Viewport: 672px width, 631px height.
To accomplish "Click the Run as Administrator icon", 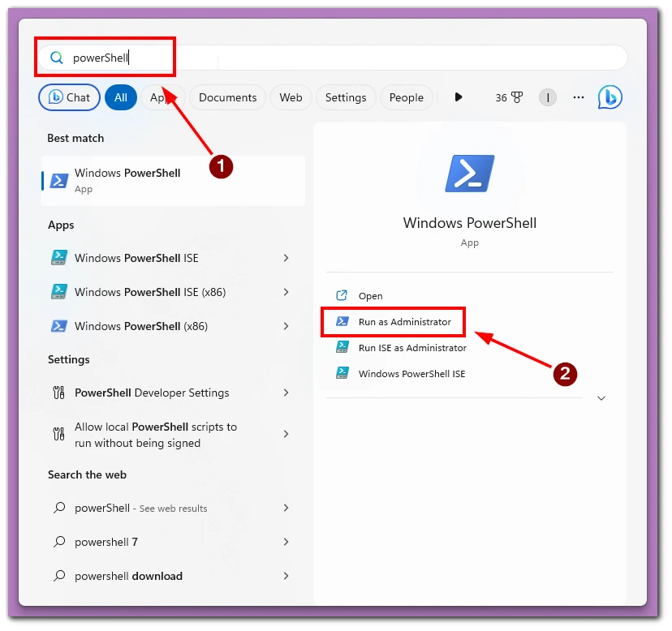I will pyautogui.click(x=342, y=321).
